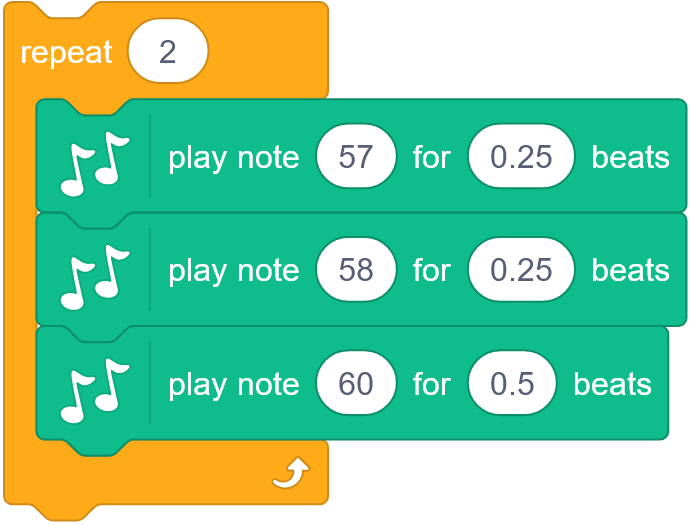This screenshot has height=524, width=692.
Task: Select the note value field showing 58
Action: point(356,270)
